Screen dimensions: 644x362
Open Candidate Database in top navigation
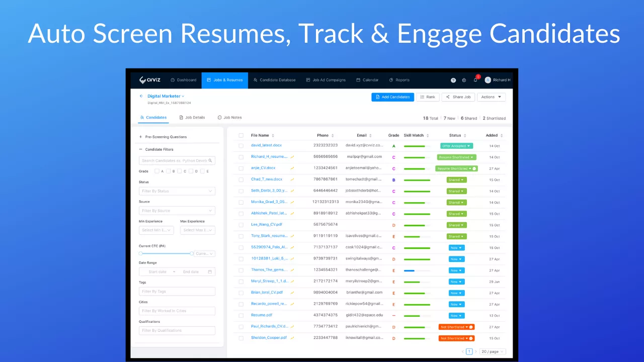click(x=274, y=80)
